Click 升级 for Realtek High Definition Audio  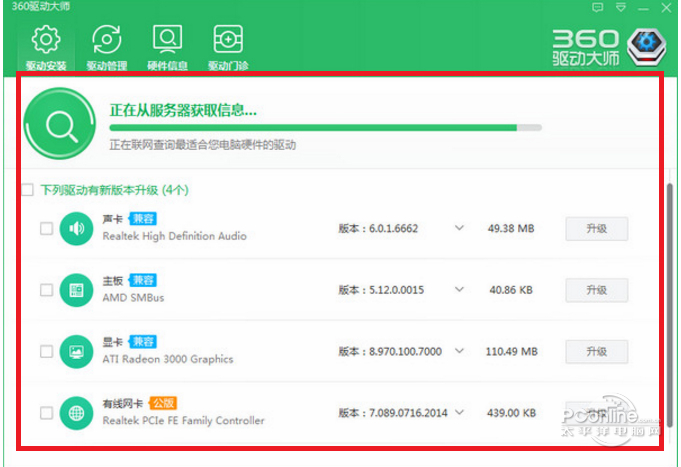coord(597,229)
